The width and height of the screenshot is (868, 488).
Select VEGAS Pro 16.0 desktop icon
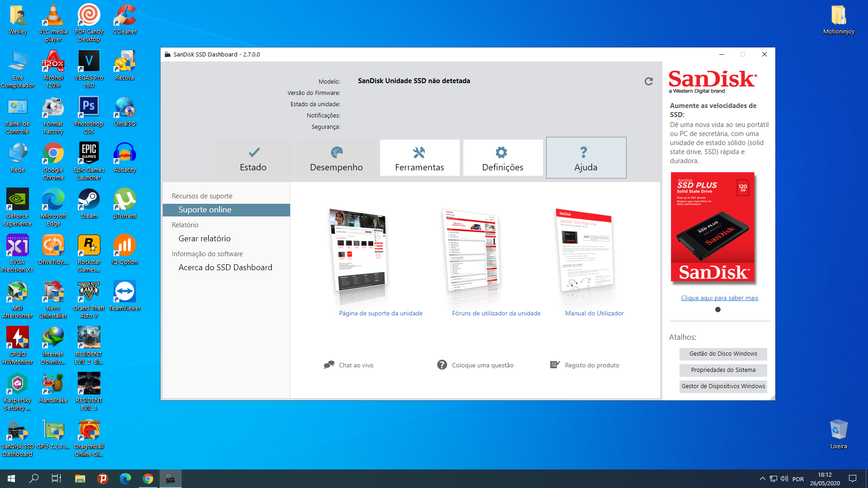(x=89, y=69)
